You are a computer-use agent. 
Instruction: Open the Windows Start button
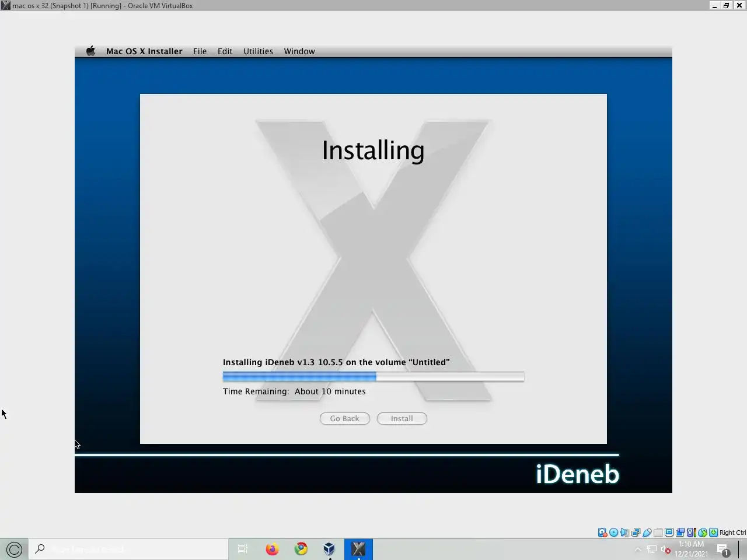14,549
